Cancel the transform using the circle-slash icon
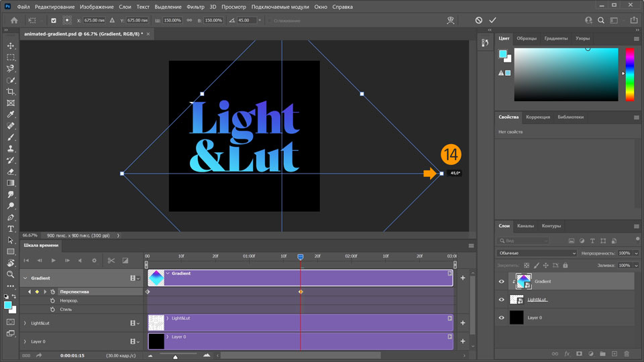This screenshot has height=362, width=644. [x=479, y=20]
